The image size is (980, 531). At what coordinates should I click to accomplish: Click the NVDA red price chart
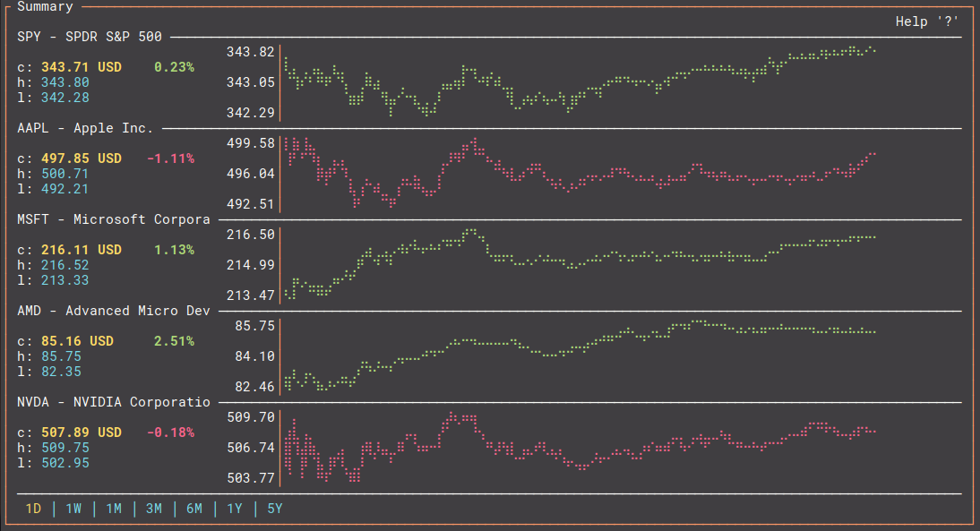[580, 448]
